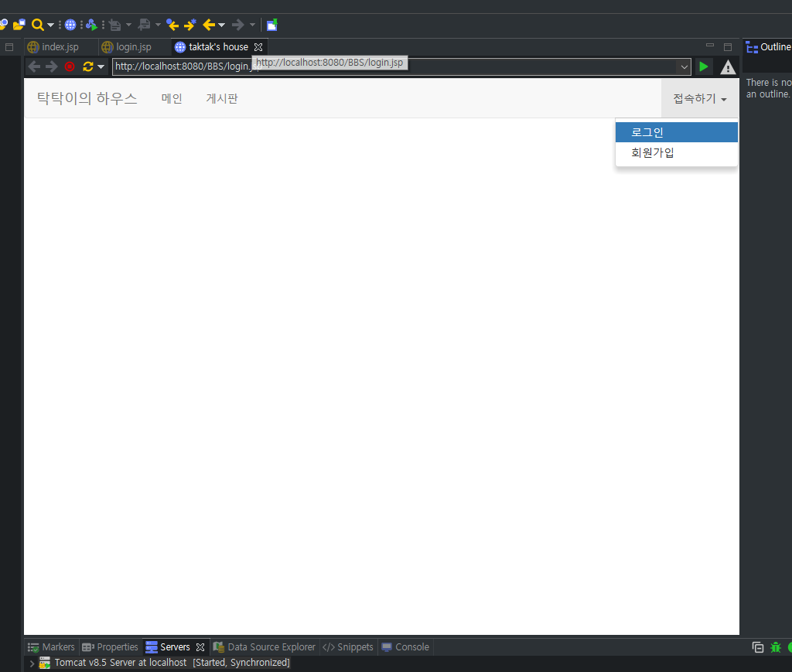Go to Last Edit Location arrow
The image size is (792, 672).
[x=172, y=25]
